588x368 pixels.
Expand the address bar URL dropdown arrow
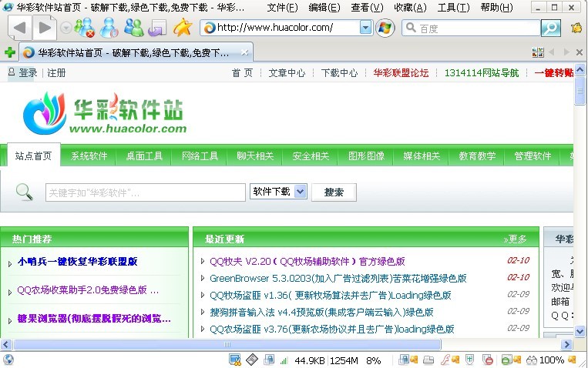click(x=365, y=28)
